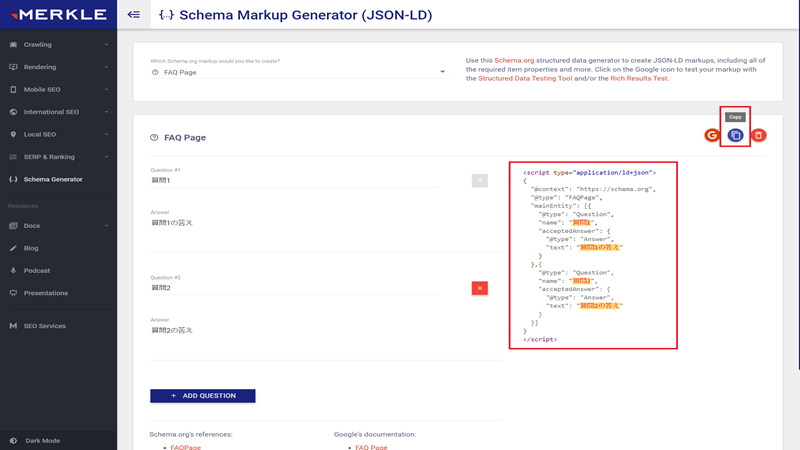Screen dimensions: 800x450
Task: Copy the generated JSON-LD markup
Action: (x=735, y=135)
